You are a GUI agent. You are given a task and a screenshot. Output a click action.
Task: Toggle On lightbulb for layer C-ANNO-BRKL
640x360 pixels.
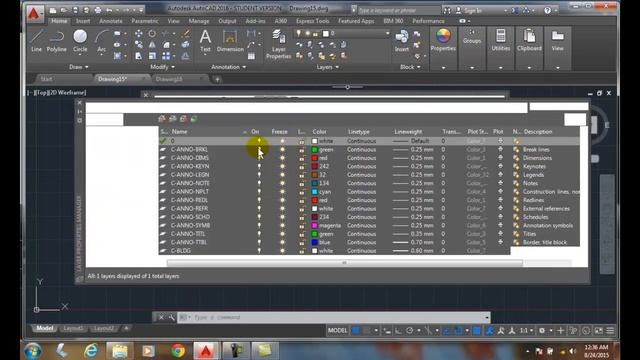click(x=259, y=149)
